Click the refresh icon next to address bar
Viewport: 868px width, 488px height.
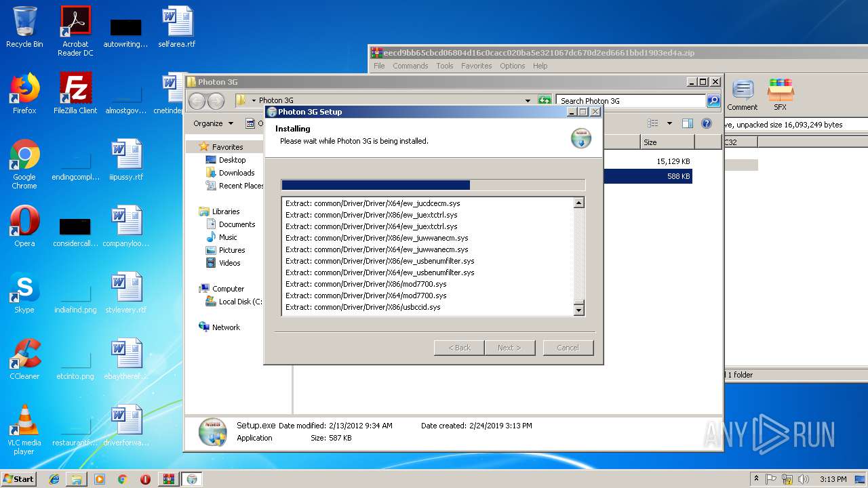coord(545,101)
